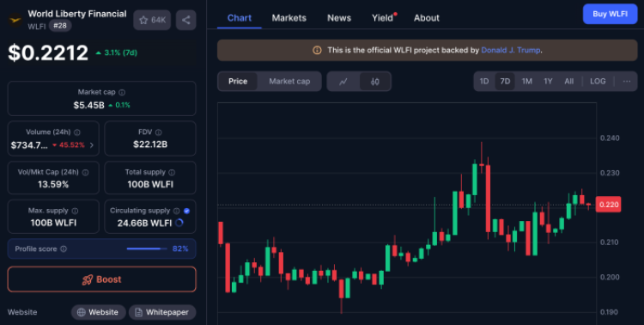Switch to candlestick chart view

tap(375, 82)
